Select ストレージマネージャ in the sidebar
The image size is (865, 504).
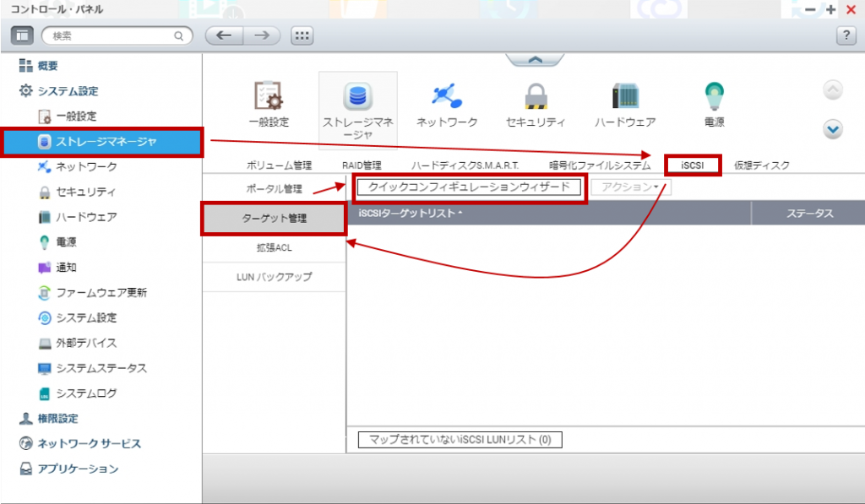(x=102, y=142)
